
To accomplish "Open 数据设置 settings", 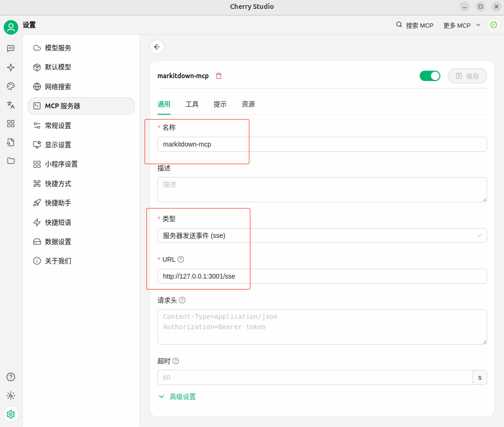I will click(x=82, y=242).
